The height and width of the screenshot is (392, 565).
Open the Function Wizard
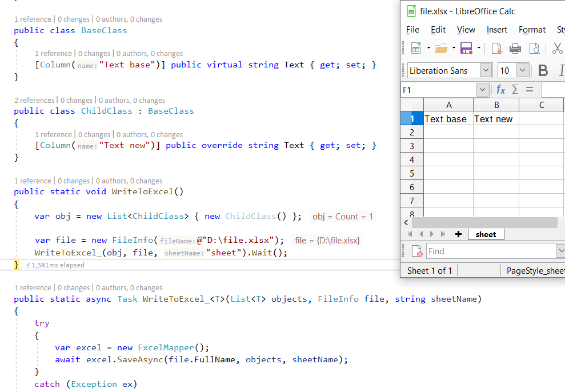point(501,89)
